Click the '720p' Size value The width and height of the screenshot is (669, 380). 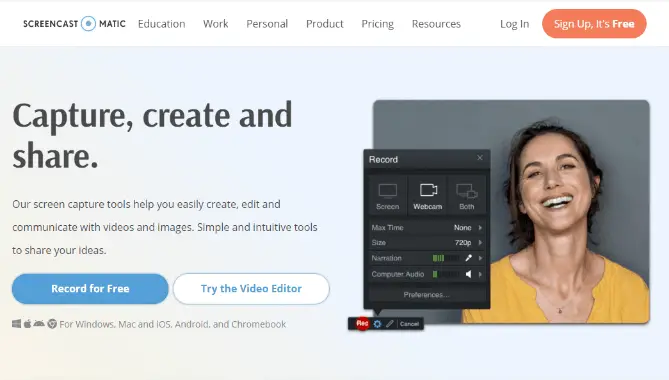(x=463, y=243)
